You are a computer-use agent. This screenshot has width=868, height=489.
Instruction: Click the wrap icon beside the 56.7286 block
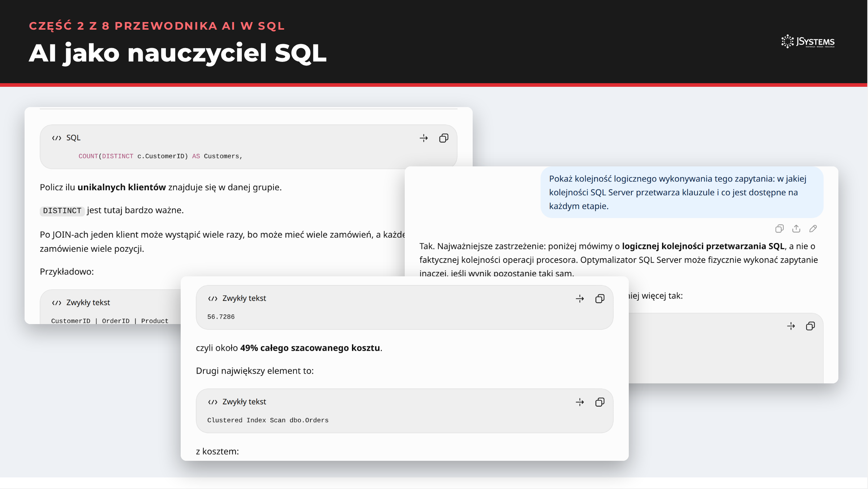(580, 298)
